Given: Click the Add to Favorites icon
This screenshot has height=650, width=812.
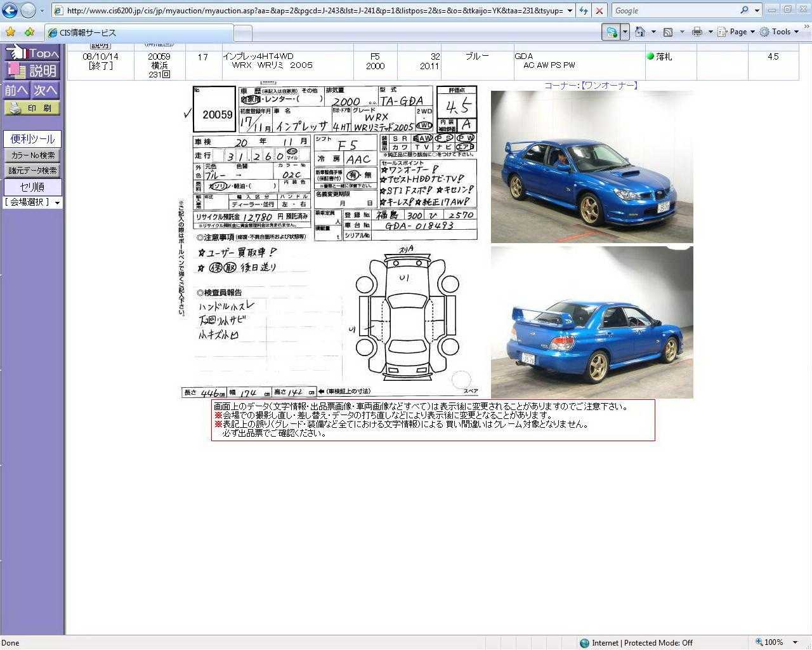Looking at the screenshot, I should click(x=29, y=32).
